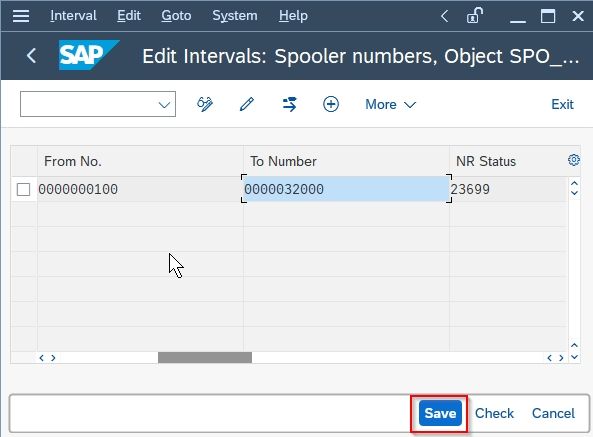593x437 pixels.
Task: Click the horizontal scrollbar thumb
Action: [205, 358]
